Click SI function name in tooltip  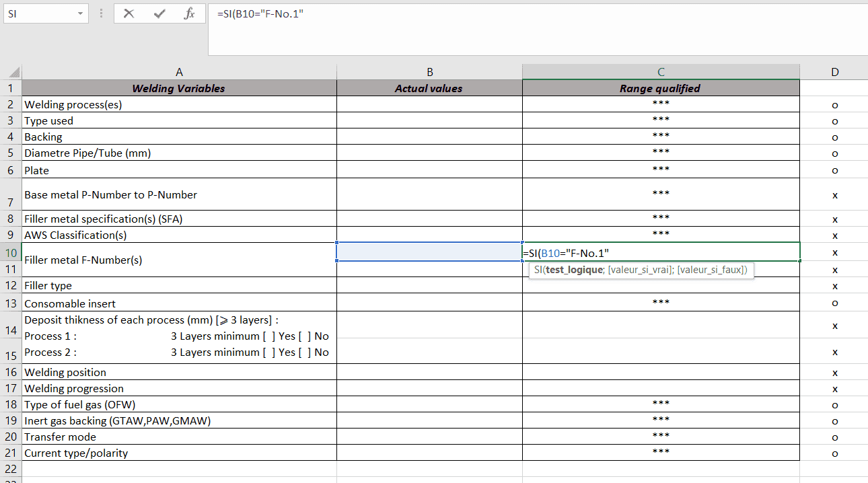(x=538, y=270)
